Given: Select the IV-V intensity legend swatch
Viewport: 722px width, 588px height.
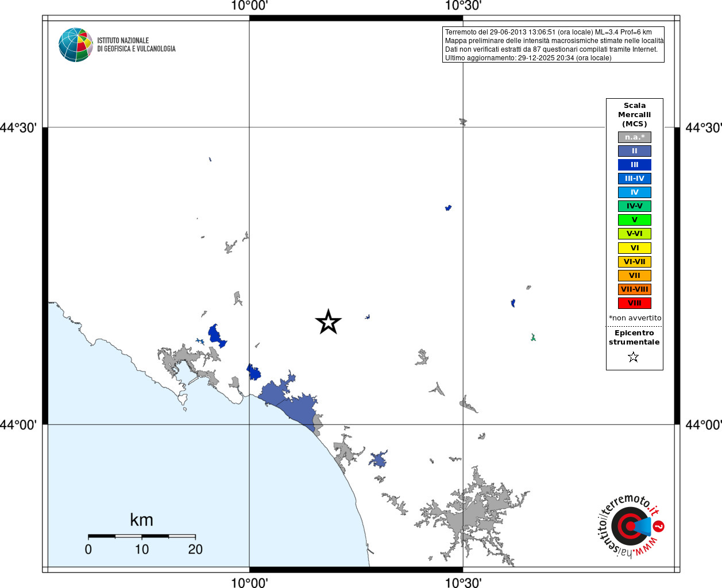Looking at the screenshot, I should click(x=635, y=206).
